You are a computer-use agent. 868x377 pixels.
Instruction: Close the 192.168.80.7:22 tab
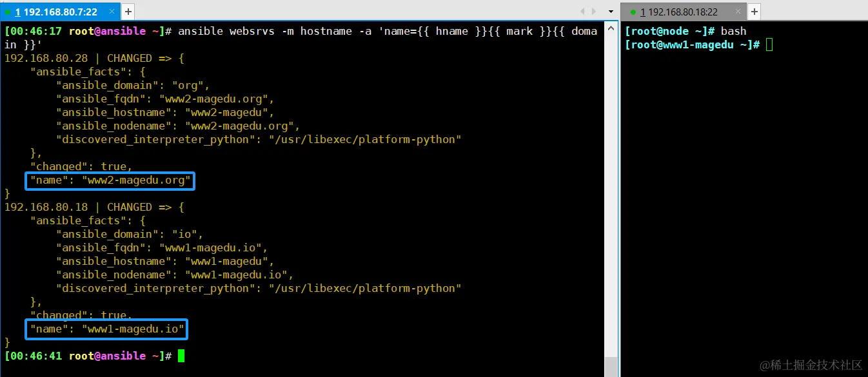tap(112, 12)
